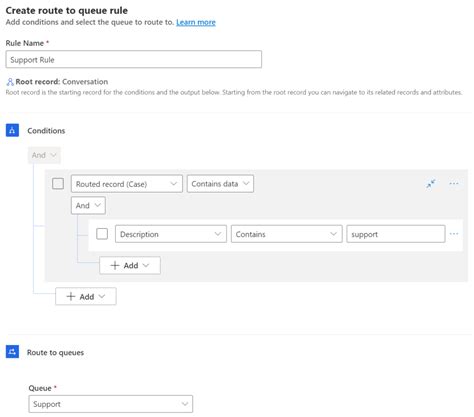The width and height of the screenshot is (474, 417).
Task: Open the Contains data operator dropdown
Action: click(220, 184)
